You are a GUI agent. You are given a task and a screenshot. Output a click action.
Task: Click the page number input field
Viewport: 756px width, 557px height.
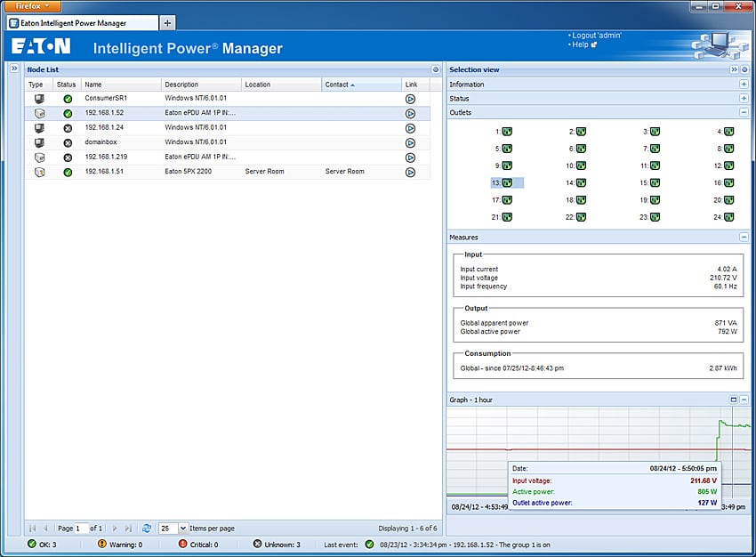click(x=82, y=528)
